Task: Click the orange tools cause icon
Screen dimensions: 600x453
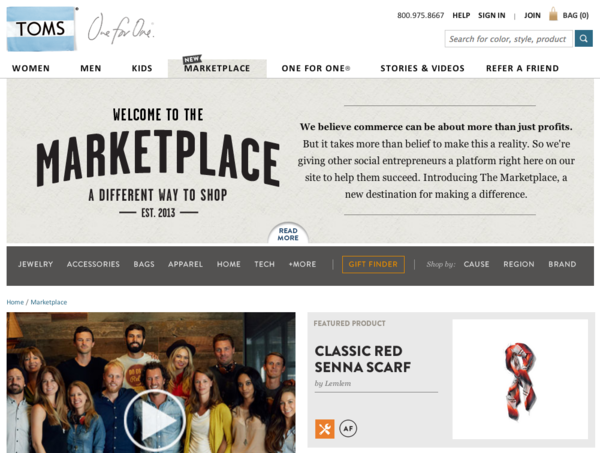Action: [x=324, y=429]
